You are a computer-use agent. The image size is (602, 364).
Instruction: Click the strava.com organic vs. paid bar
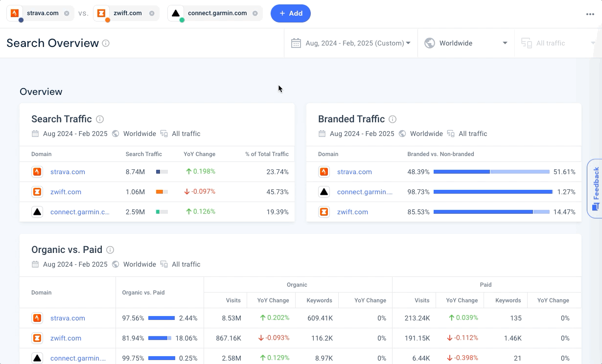pos(162,318)
